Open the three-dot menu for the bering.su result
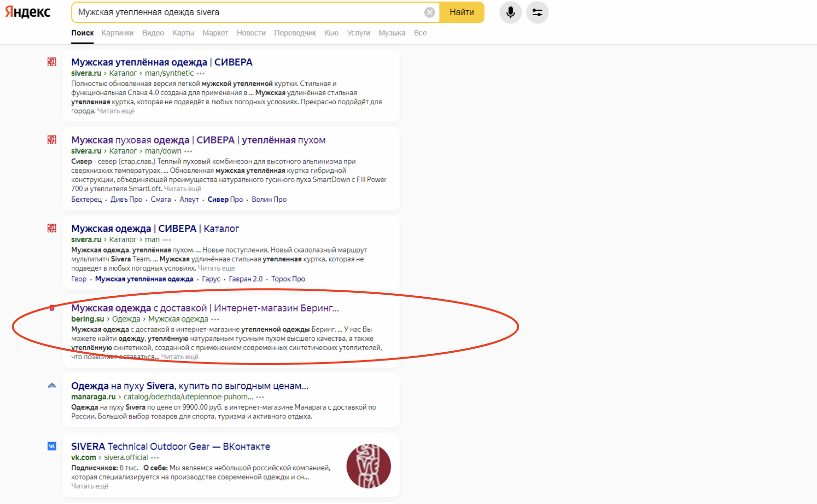 coord(215,319)
